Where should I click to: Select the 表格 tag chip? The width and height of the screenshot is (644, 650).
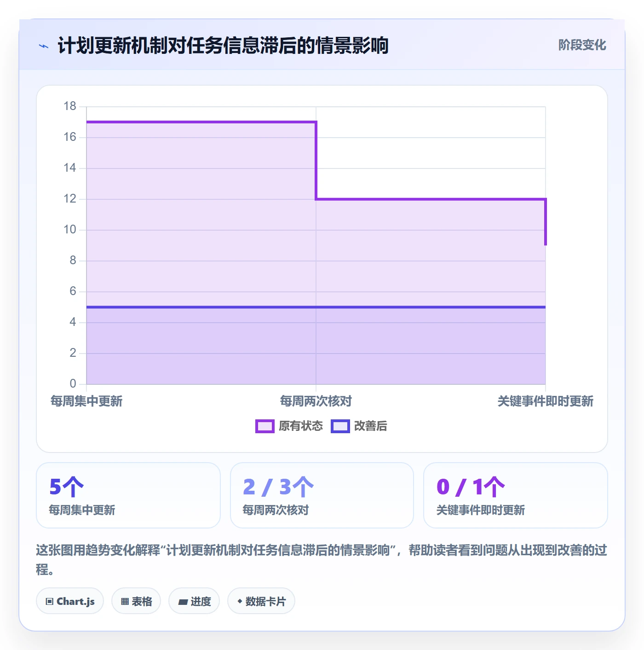coord(136,601)
